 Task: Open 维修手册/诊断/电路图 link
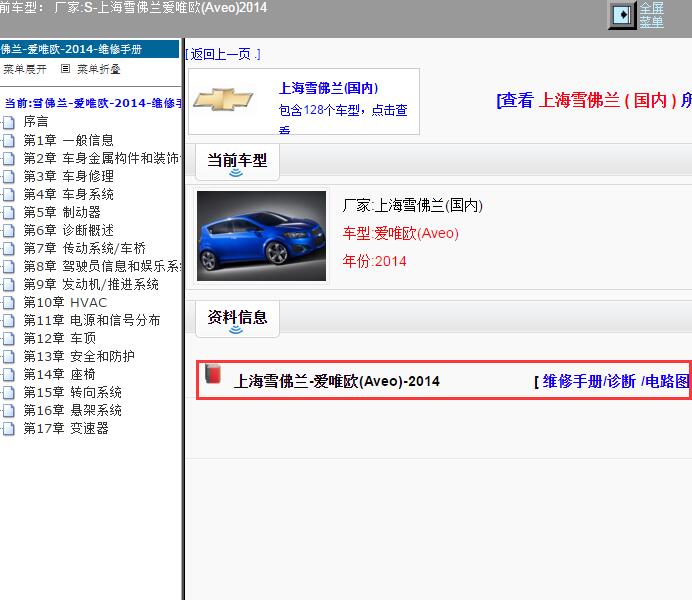click(615, 381)
